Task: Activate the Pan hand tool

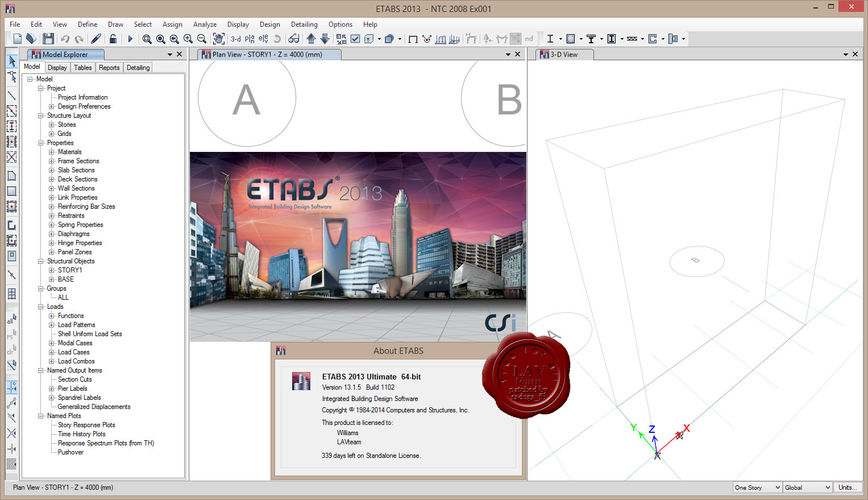Action: (219, 39)
